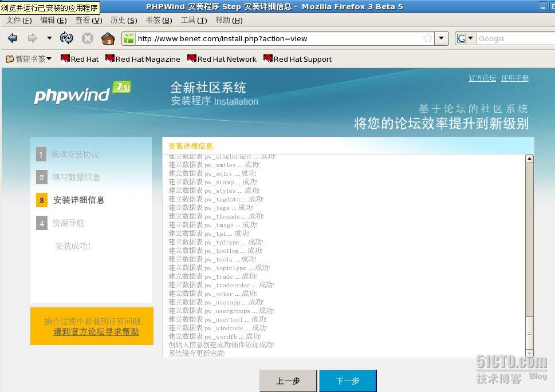Click the log scrollbar up arrow

pyautogui.click(x=529, y=159)
